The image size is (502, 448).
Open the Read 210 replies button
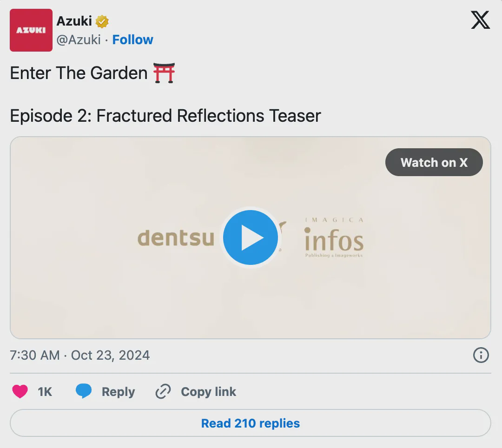251,423
